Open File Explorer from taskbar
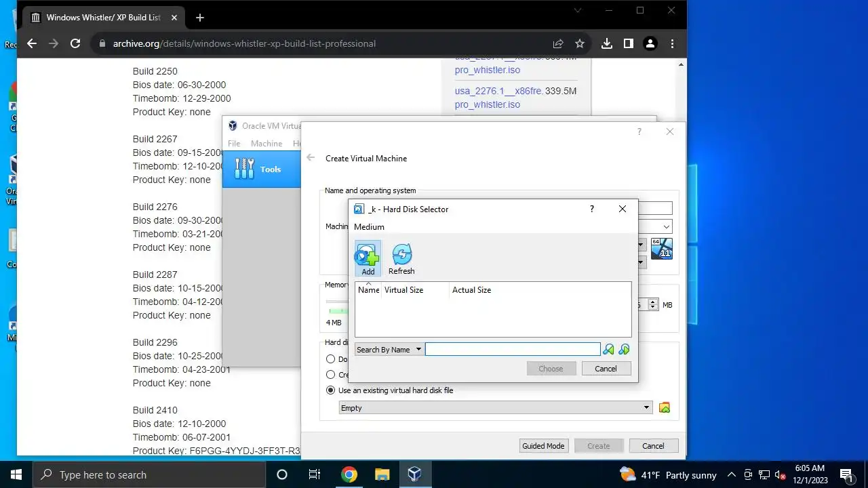Screen dimensions: 868x488 pyautogui.click(x=382, y=474)
